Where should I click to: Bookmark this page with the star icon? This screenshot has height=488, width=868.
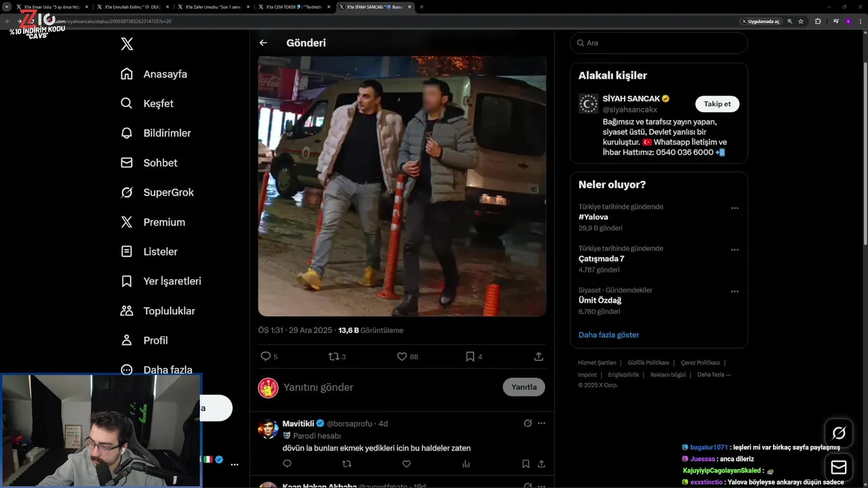click(801, 21)
